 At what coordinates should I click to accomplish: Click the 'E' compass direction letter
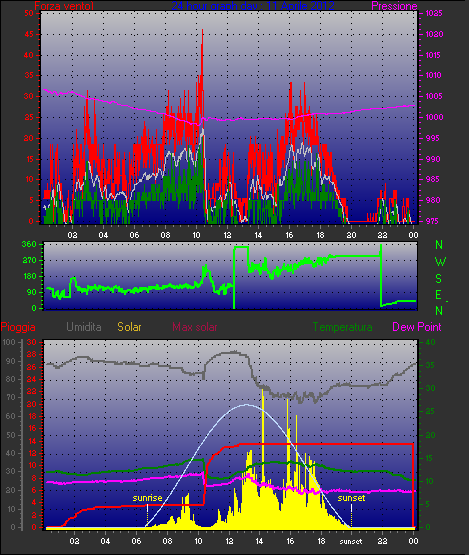tap(438, 294)
